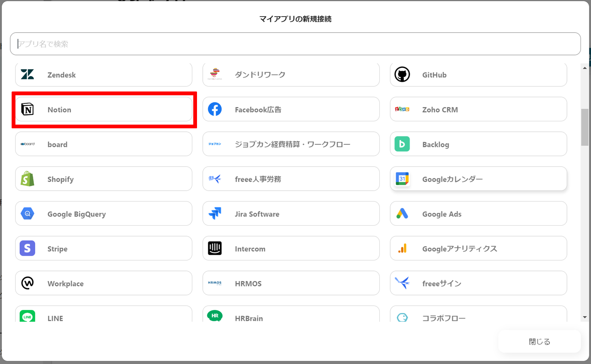This screenshot has width=591, height=364.
Task: Select the board app
Action: coord(104,144)
